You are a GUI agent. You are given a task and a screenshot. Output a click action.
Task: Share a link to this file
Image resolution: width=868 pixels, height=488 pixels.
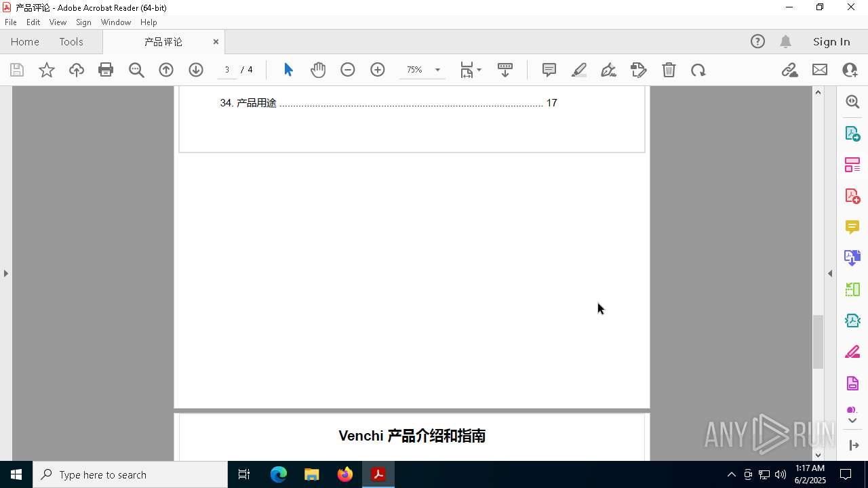[x=789, y=70]
